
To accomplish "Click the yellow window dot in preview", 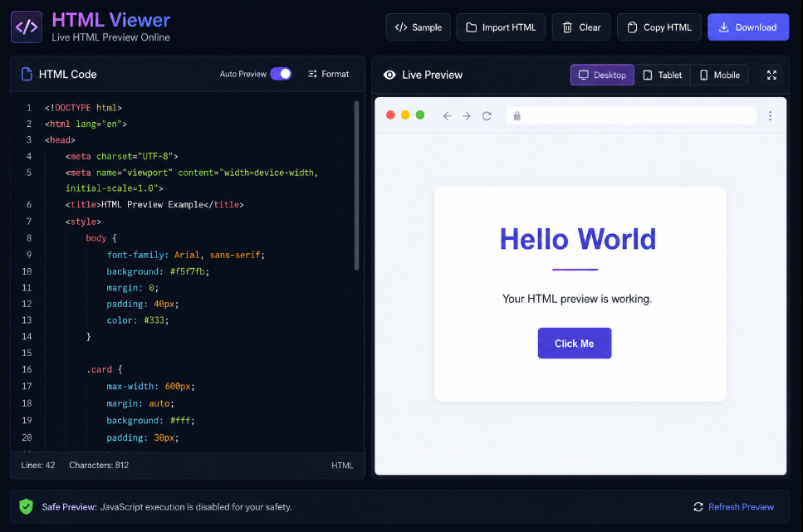I will (405, 115).
